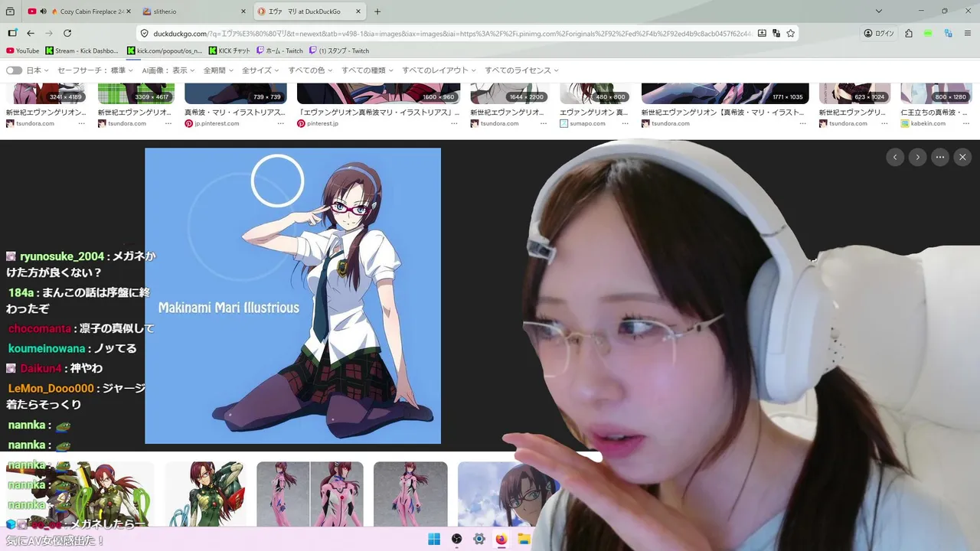The width and height of the screenshot is (980, 551).
Task: Open the KICK チャット bookmark
Action: point(230,51)
